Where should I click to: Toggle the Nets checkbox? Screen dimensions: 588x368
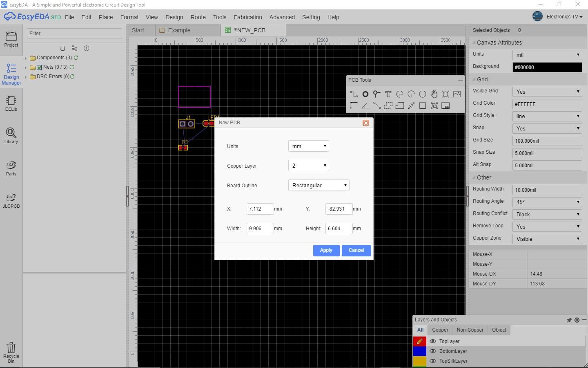click(39, 67)
